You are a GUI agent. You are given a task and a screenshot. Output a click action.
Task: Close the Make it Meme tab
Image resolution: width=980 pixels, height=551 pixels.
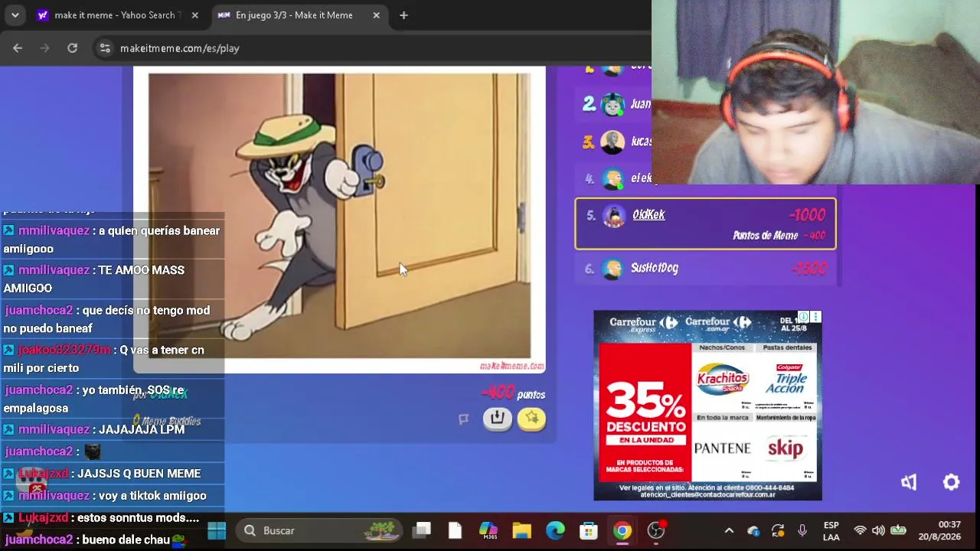pos(376,15)
